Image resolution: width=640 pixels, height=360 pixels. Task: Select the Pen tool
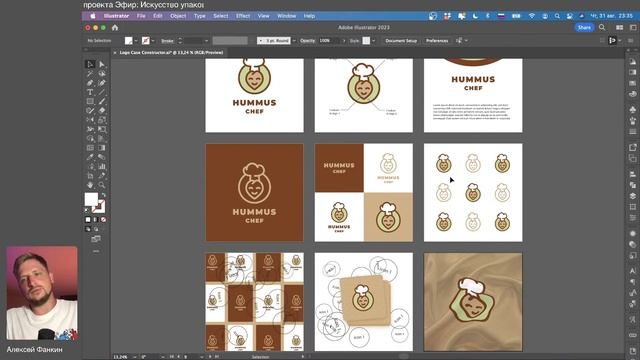[90, 83]
